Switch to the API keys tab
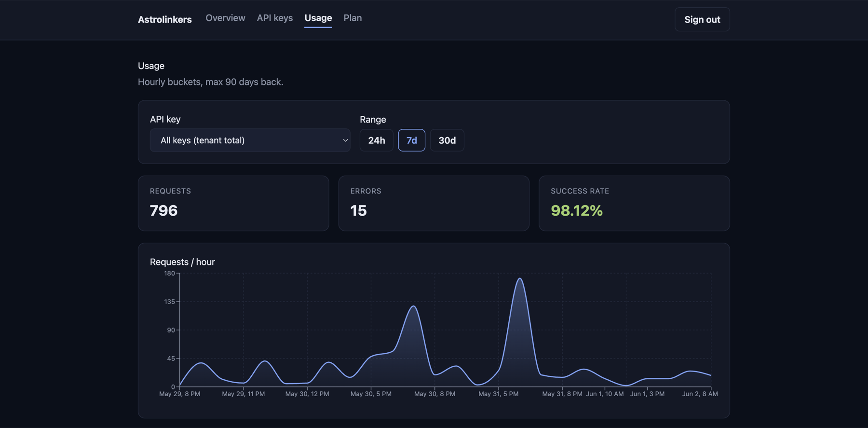This screenshot has height=428, width=868. point(275,18)
